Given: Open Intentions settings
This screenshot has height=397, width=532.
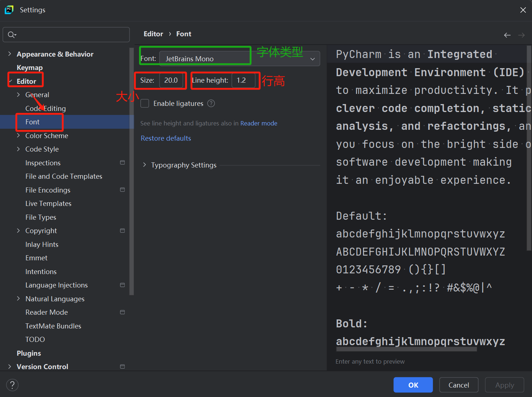Looking at the screenshot, I should pos(41,272).
